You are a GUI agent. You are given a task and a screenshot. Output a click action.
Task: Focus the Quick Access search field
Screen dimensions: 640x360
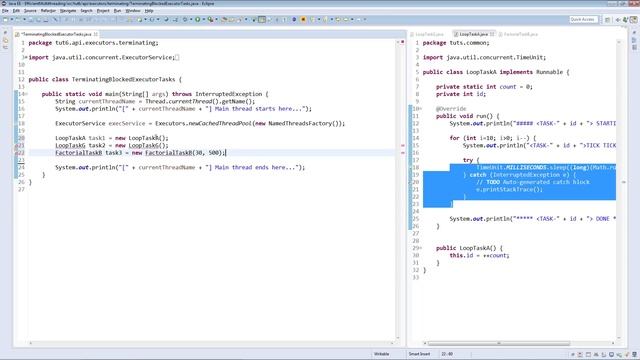point(584,19)
